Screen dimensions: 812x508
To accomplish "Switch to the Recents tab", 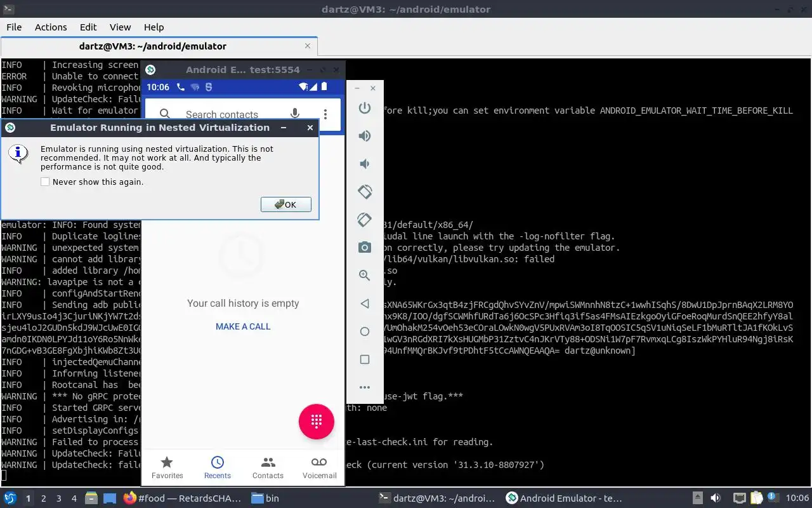I will coord(218,468).
